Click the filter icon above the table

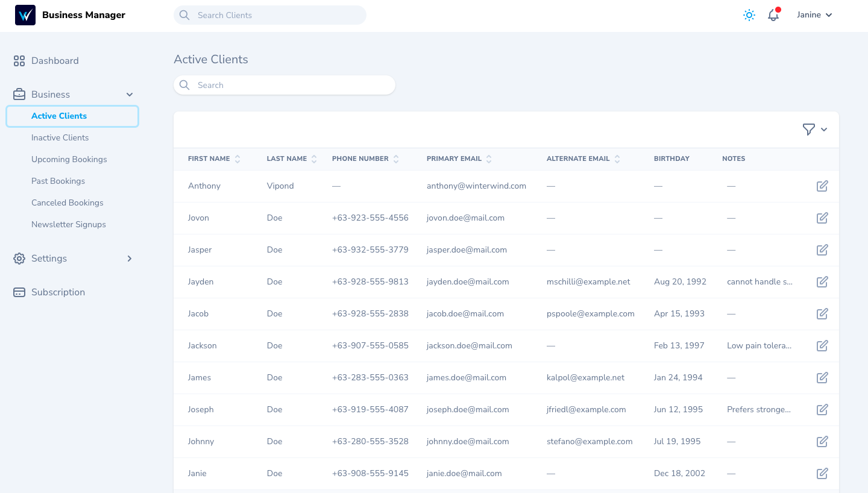(x=808, y=129)
